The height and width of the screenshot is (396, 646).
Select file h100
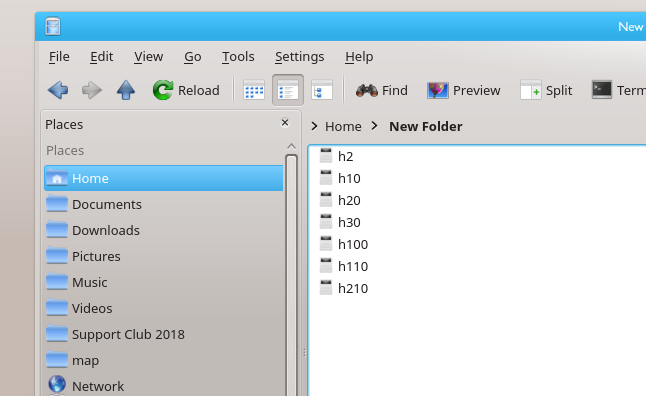pyautogui.click(x=353, y=244)
